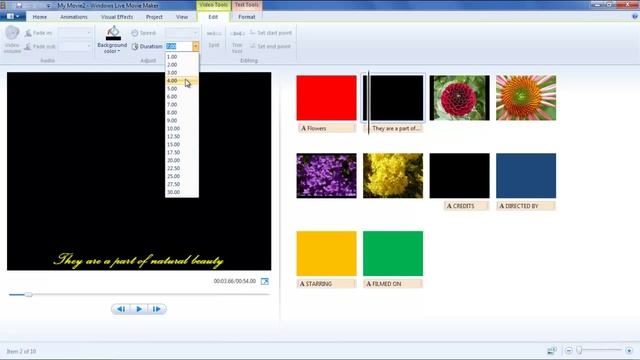
Task: Open the View tab
Action: (x=182, y=17)
